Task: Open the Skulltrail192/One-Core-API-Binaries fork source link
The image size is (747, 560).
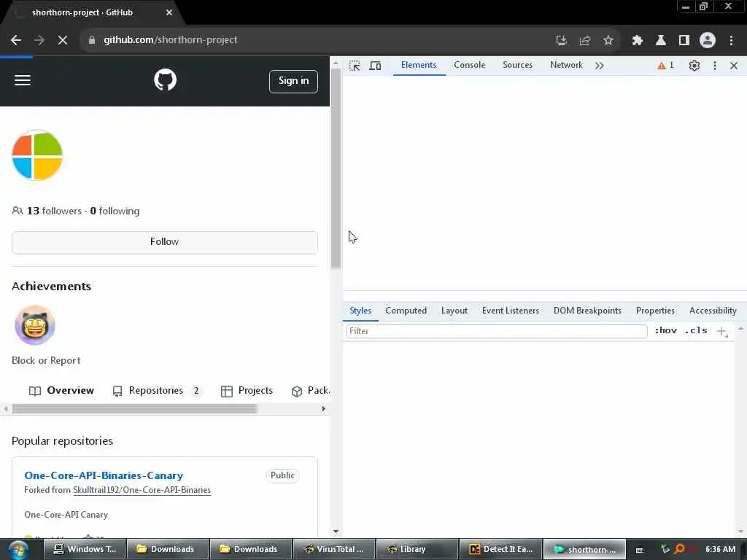Action: pos(142,490)
